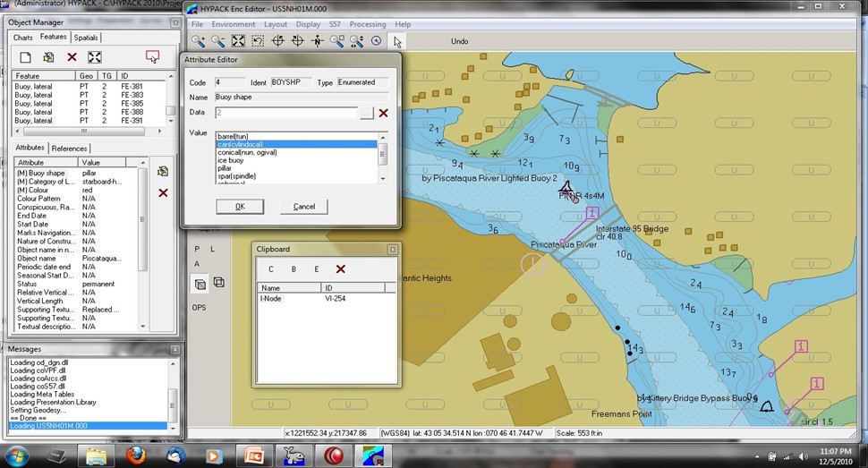Click the previous zoom dashed-box icon
868x468 pixels.
tap(258, 41)
